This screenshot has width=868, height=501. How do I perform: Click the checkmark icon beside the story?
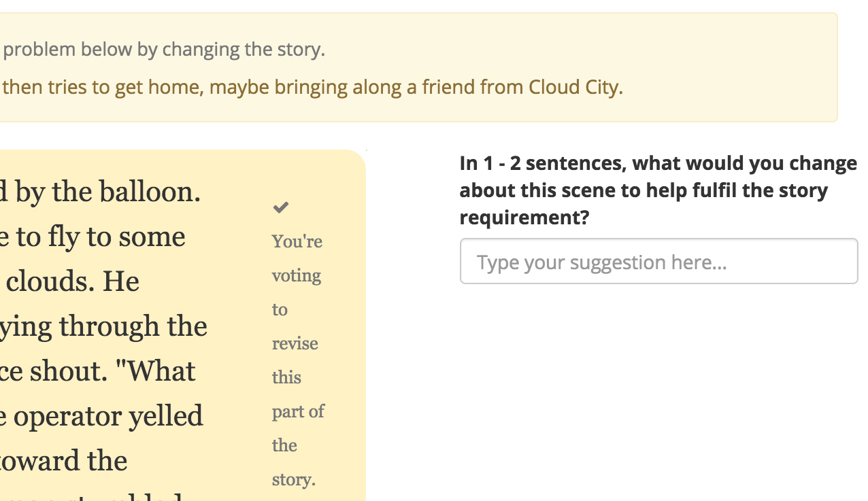click(280, 207)
